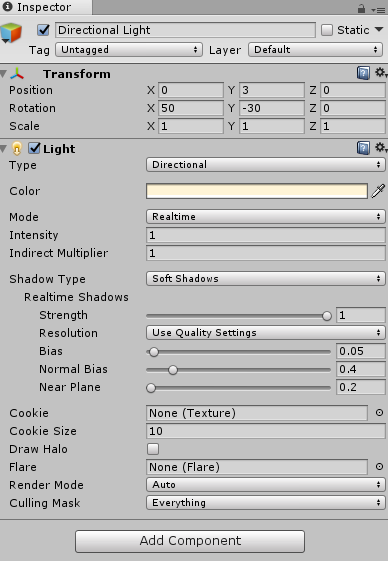Enable the Static checkbox

click(327, 30)
